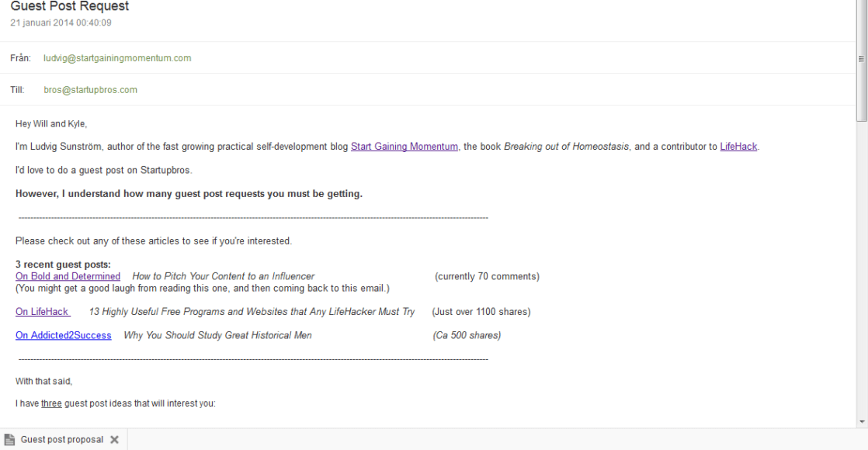Click the text (Just over 1100 shares)

click(481, 312)
